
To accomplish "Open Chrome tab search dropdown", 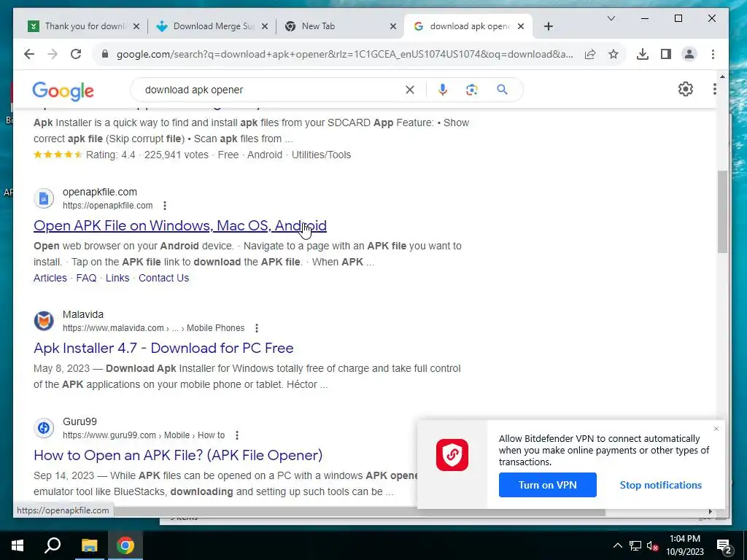I will (611, 18).
